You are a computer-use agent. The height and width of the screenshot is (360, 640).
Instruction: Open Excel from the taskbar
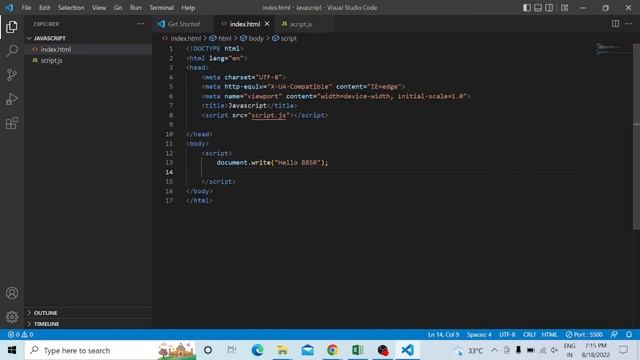click(358, 350)
